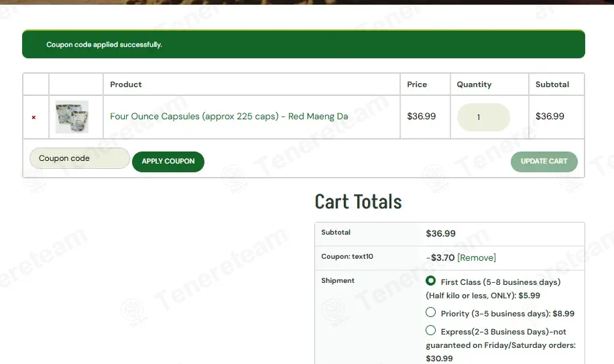Click the Priority $8.99 shipping label
Image resolution: width=614 pixels, height=364 pixels.
tap(507, 314)
